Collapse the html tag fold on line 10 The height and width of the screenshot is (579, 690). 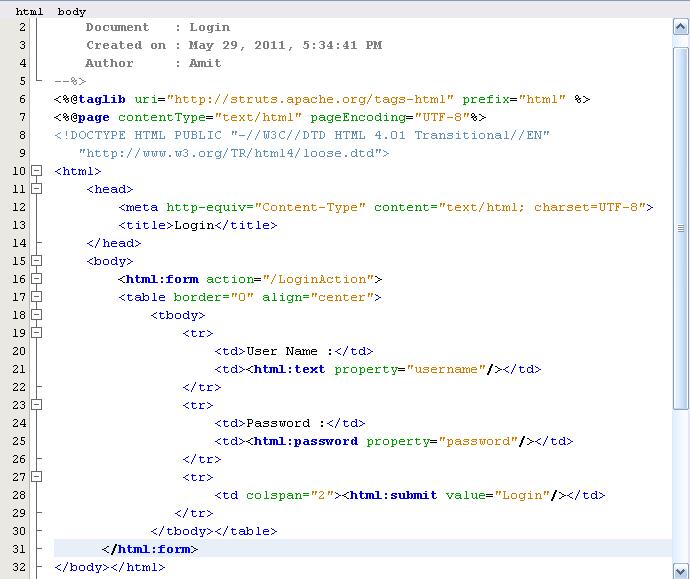point(37,171)
